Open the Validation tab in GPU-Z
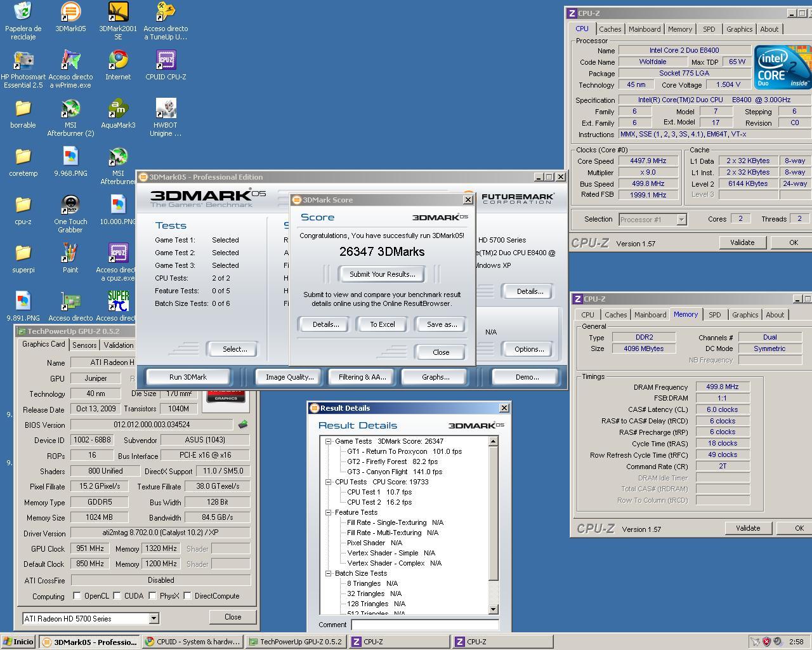812x650 pixels. [x=119, y=345]
